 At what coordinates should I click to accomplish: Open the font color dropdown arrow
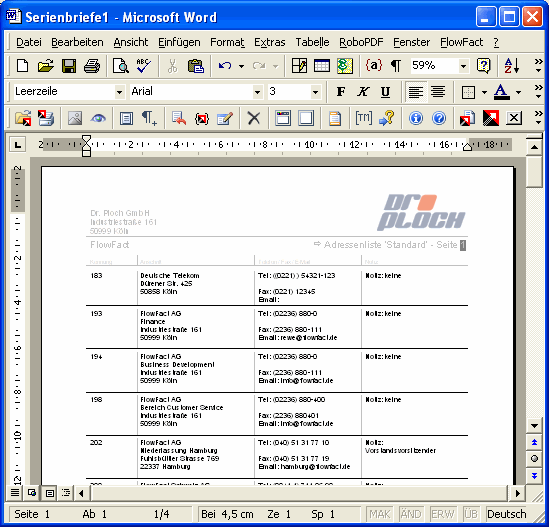(518, 92)
